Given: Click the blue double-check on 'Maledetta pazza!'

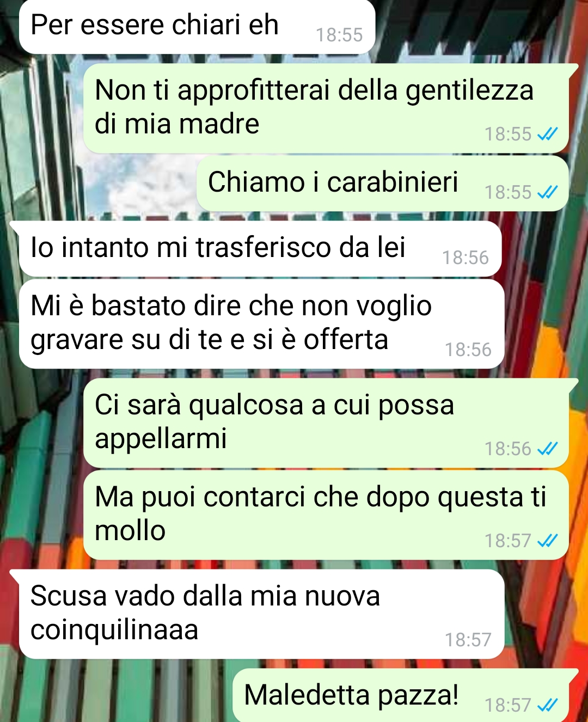Looking at the screenshot, I should point(547,705).
